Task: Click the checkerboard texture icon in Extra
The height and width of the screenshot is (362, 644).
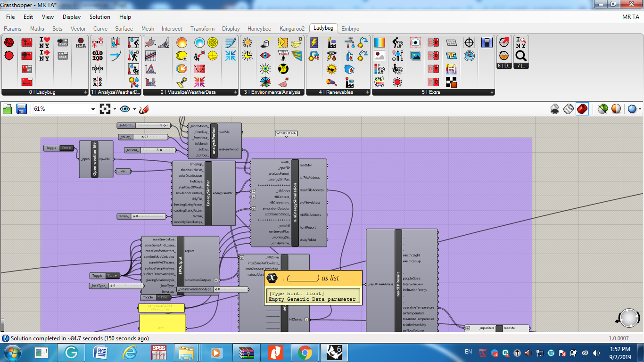Action: (451, 82)
